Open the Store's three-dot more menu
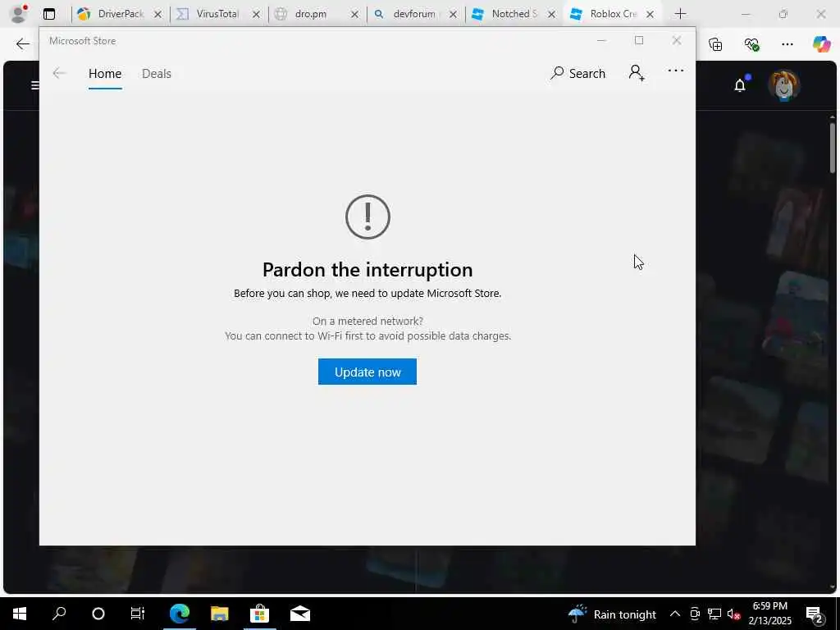Image resolution: width=840 pixels, height=630 pixels. 676,71
